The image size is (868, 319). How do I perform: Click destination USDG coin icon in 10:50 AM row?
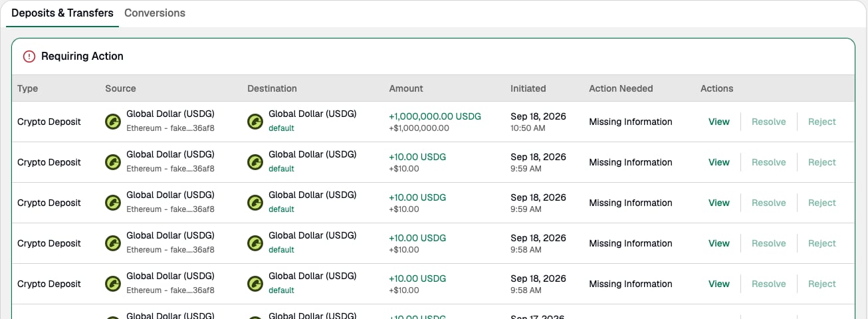click(255, 122)
